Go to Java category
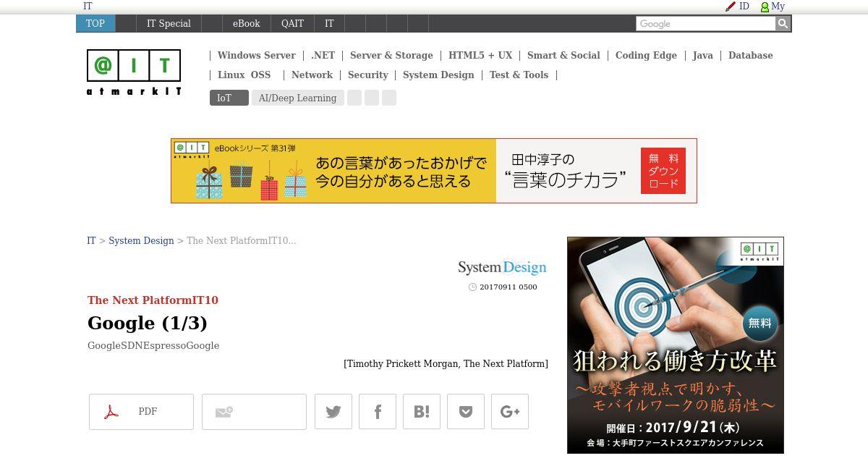 coord(702,55)
